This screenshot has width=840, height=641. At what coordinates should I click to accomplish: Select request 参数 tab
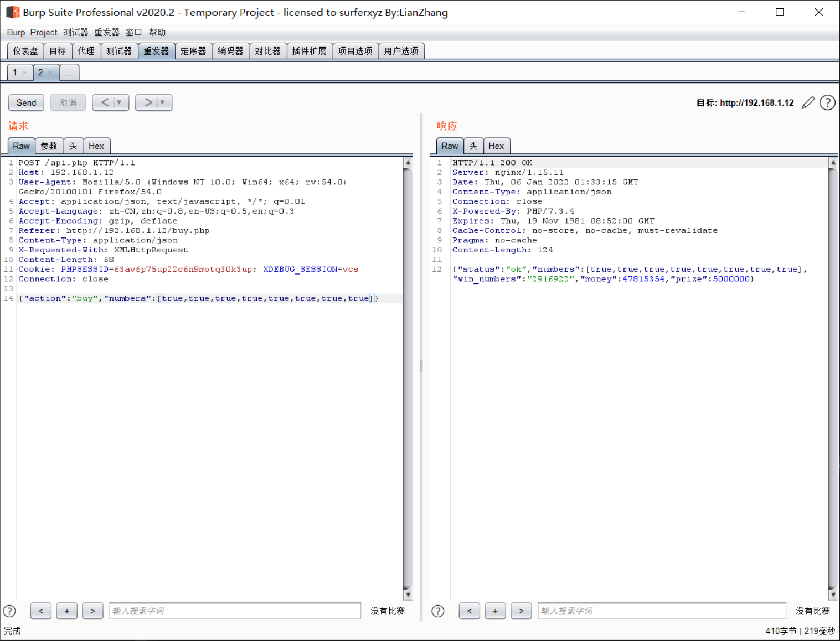point(49,146)
